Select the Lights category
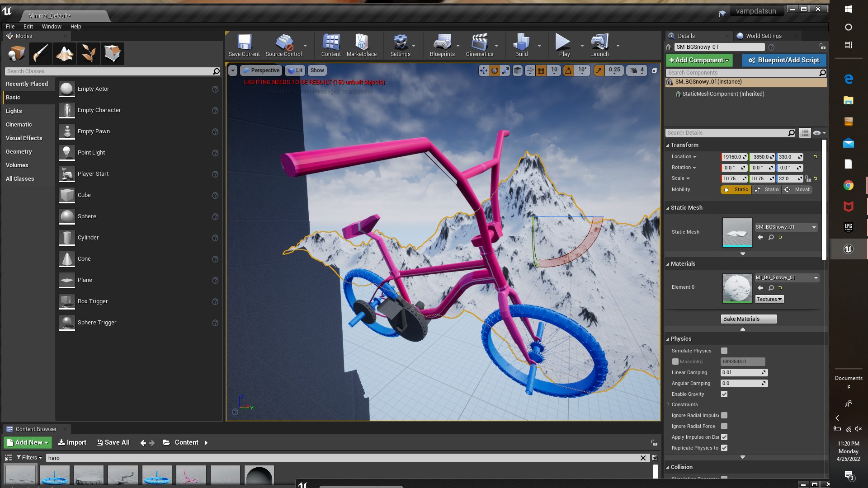The width and height of the screenshot is (868, 488). click(x=28, y=111)
